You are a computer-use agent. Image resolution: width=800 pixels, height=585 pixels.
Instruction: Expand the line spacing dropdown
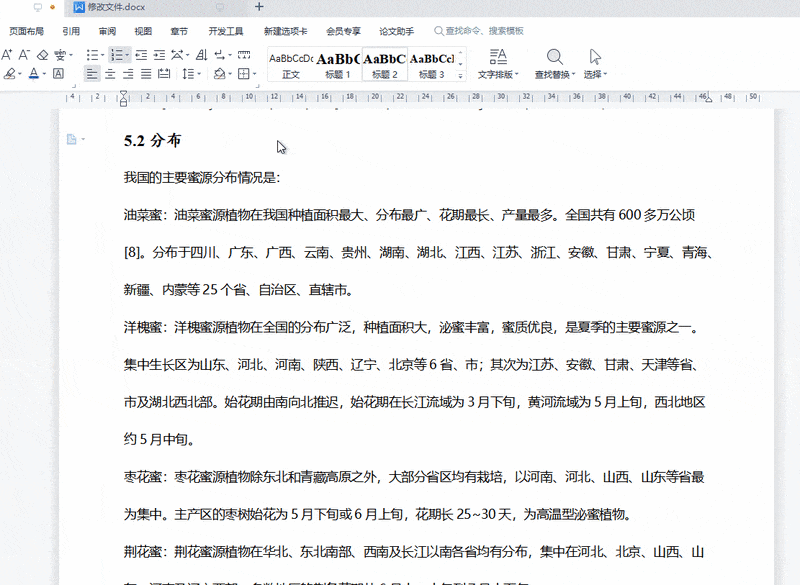(x=201, y=74)
